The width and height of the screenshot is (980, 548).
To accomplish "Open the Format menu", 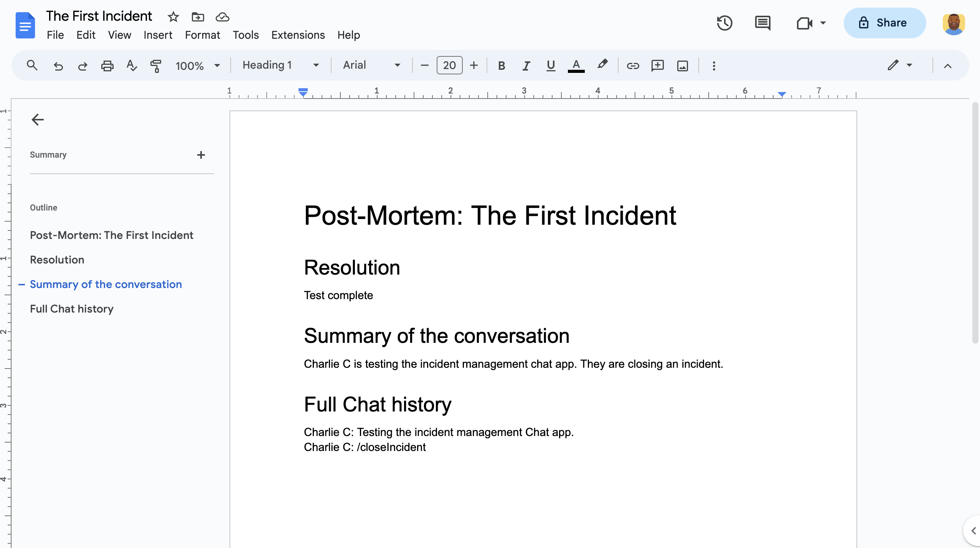I will tap(202, 35).
